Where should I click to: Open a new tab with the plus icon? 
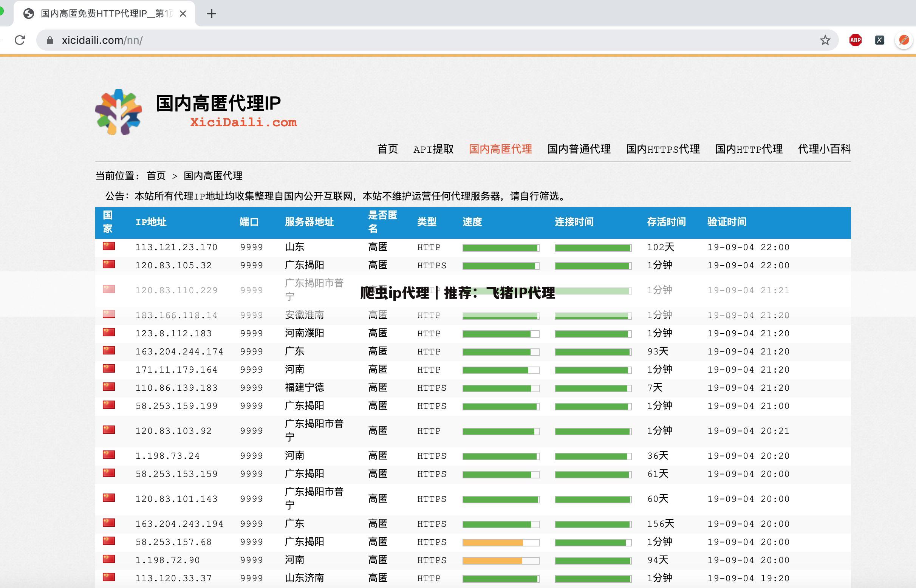tap(212, 14)
